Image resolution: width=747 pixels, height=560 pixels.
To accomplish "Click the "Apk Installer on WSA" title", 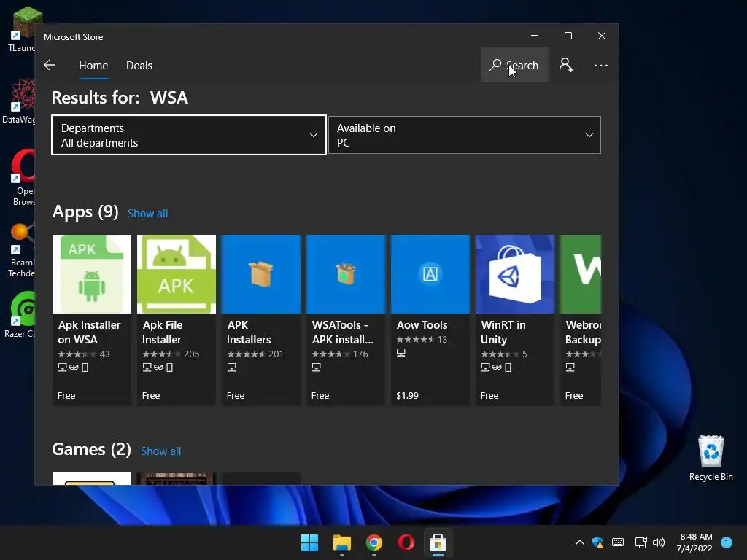I will tap(89, 332).
